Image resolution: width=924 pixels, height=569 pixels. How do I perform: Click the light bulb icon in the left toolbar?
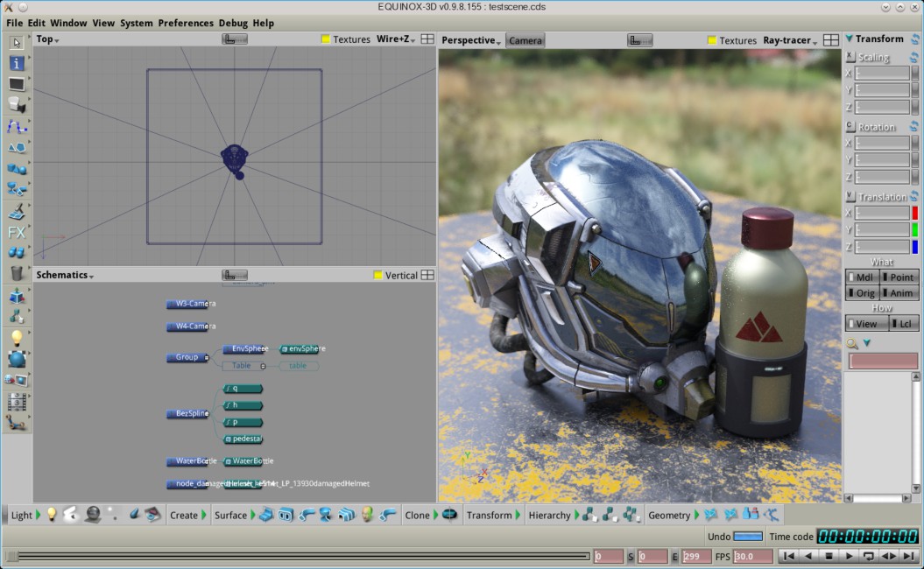click(x=17, y=337)
